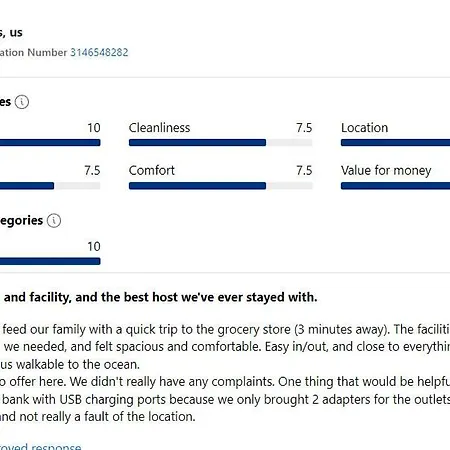Click the bold review title about best host

point(160,297)
